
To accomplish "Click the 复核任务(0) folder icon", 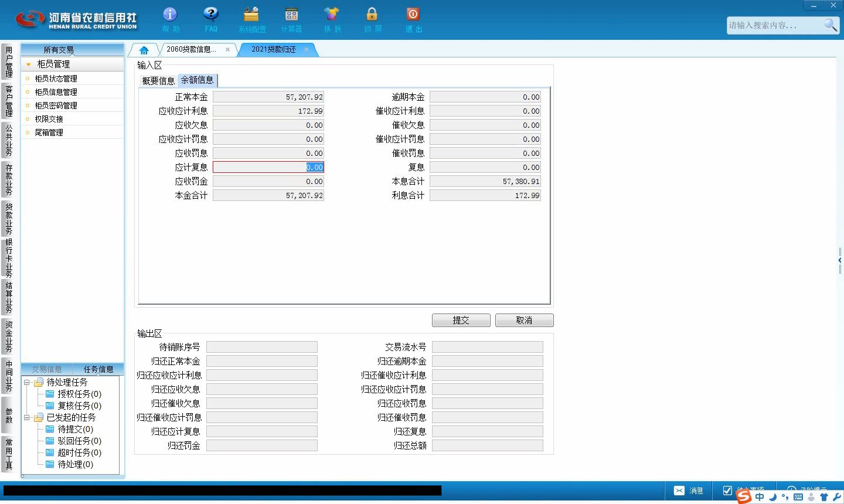I will click(x=50, y=406).
